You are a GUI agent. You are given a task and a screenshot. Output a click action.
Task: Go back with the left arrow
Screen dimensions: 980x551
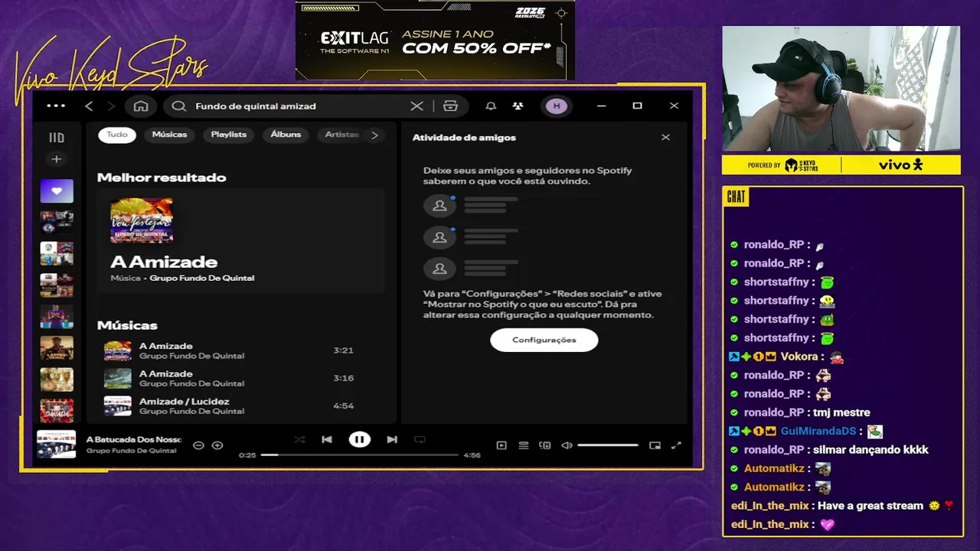coord(89,106)
